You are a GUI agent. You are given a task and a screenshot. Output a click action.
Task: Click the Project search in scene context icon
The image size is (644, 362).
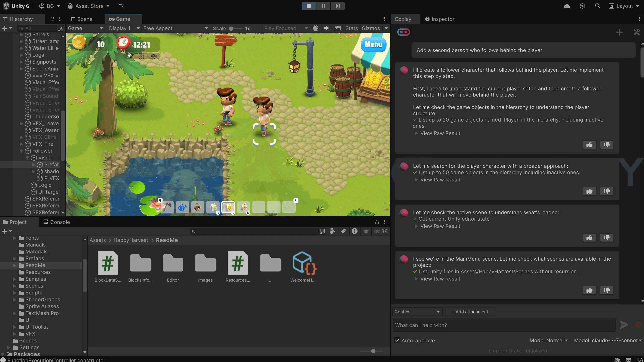click(x=322, y=231)
